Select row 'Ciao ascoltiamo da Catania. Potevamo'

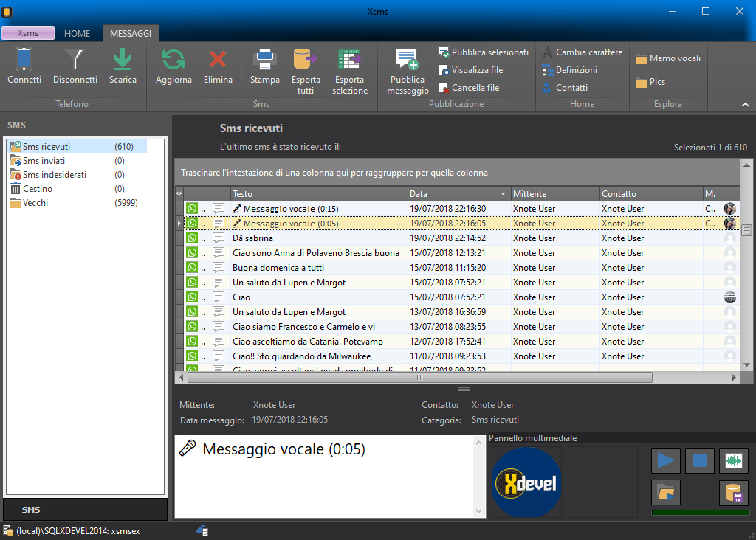pos(457,342)
